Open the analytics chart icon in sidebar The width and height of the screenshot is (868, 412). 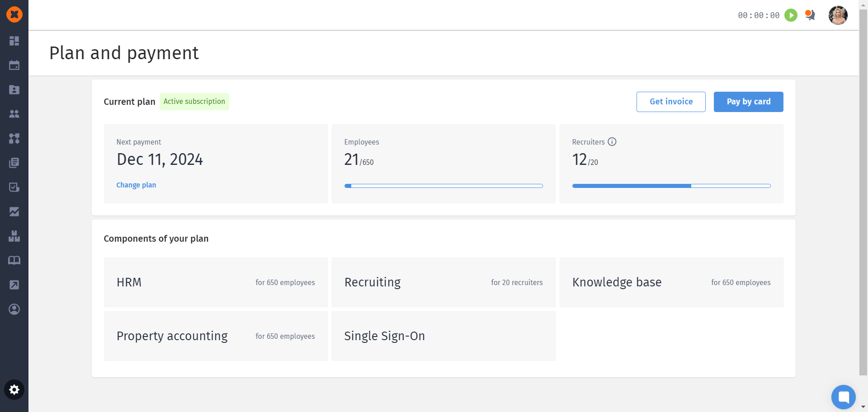point(14,211)
